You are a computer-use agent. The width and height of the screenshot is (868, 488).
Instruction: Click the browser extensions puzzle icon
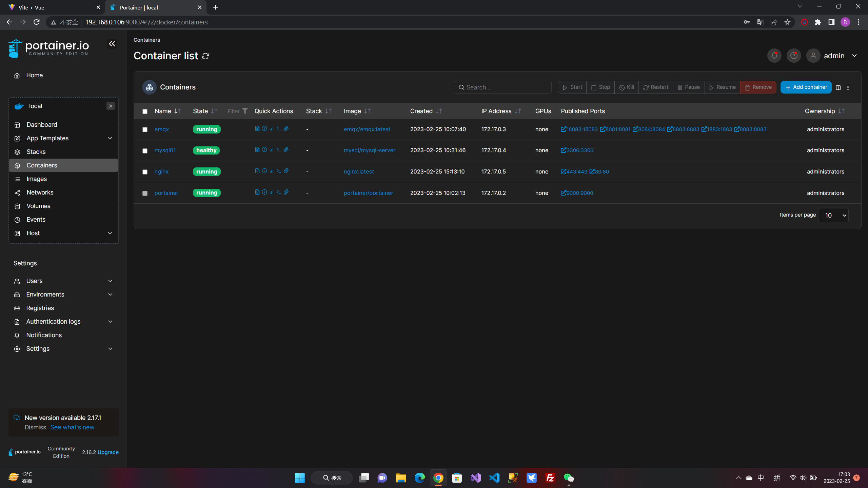tap(818, 22)
